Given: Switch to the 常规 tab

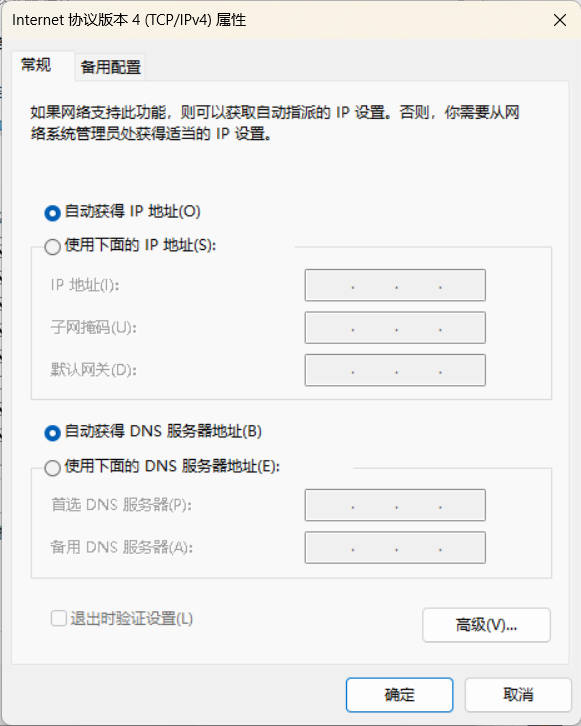Looking at the screenshot, I should click(x=37, y=65).
